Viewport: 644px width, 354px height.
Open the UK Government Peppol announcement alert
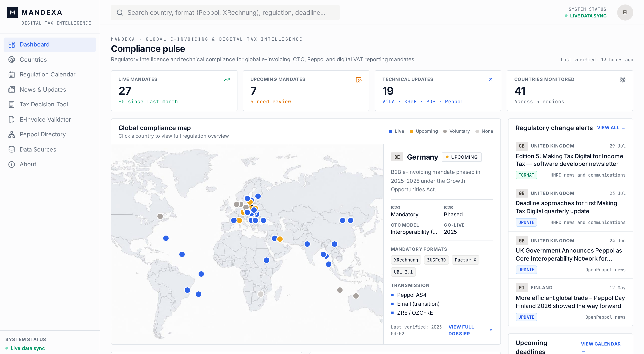(x=570, y=255)
